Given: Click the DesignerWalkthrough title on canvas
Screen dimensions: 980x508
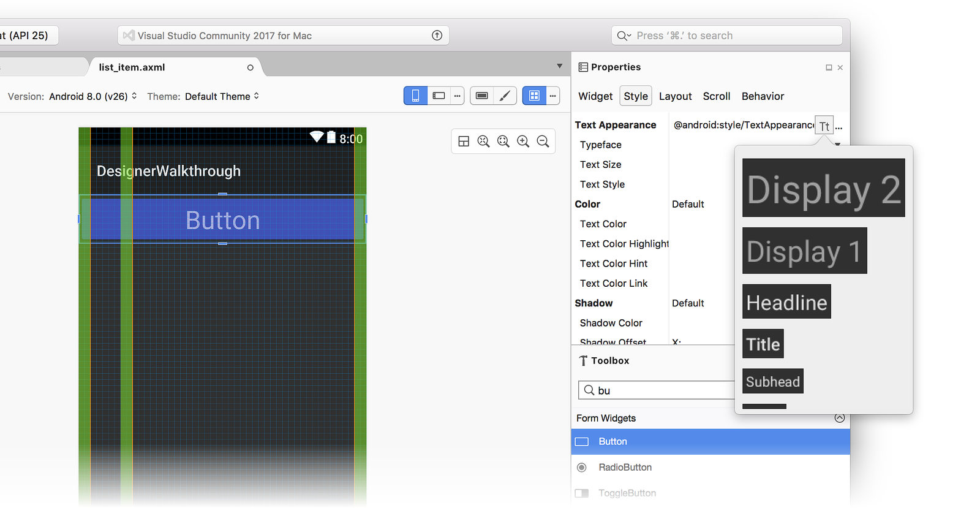Looking at the screenshot, I should 168,171.
